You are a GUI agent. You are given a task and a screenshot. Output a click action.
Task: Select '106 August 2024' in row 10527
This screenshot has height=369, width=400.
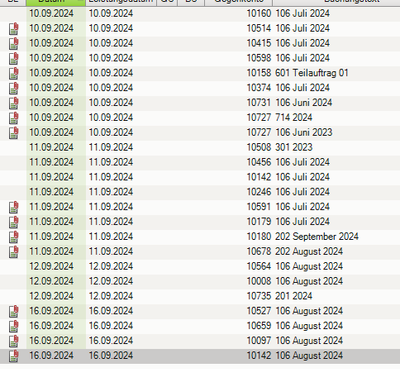(309, 311)
